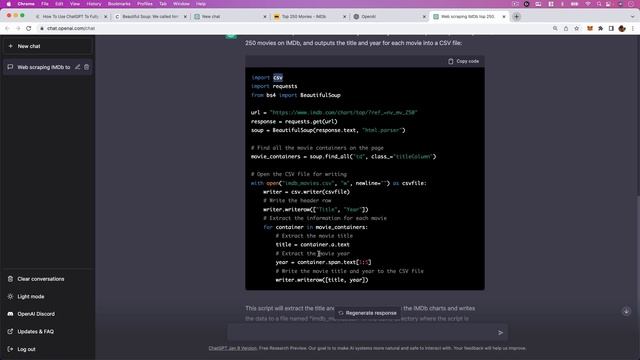Image resolution: width=640 pixels, height=360 pixels.
Task: Toggle the Chrome side panel icon
Action: click(x=611, y=28)
